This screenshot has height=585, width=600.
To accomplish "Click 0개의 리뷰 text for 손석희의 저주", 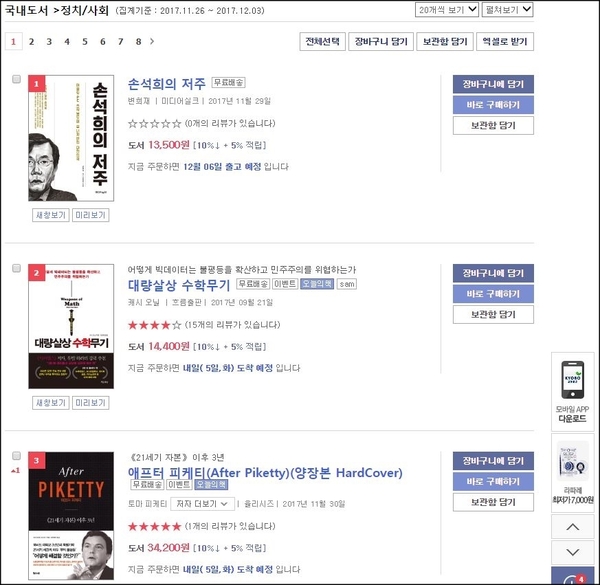I will coord(230,124).
